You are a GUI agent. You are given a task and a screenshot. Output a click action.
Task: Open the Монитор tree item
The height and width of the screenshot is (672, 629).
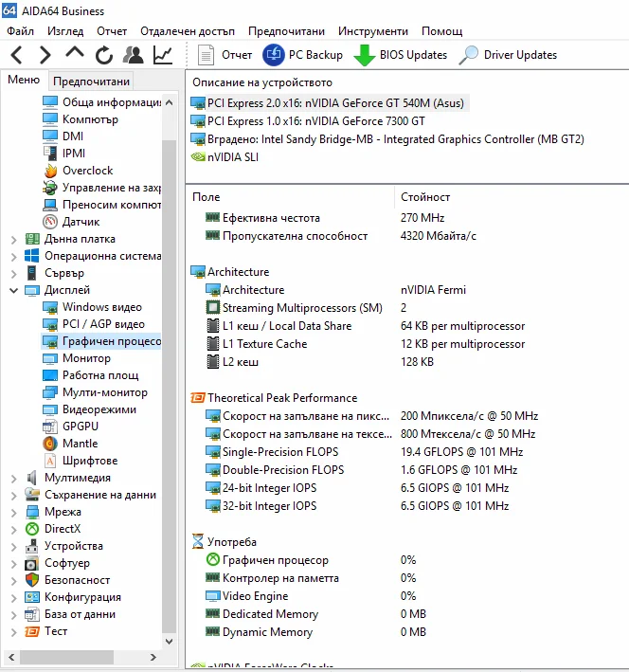click(77, 358)
